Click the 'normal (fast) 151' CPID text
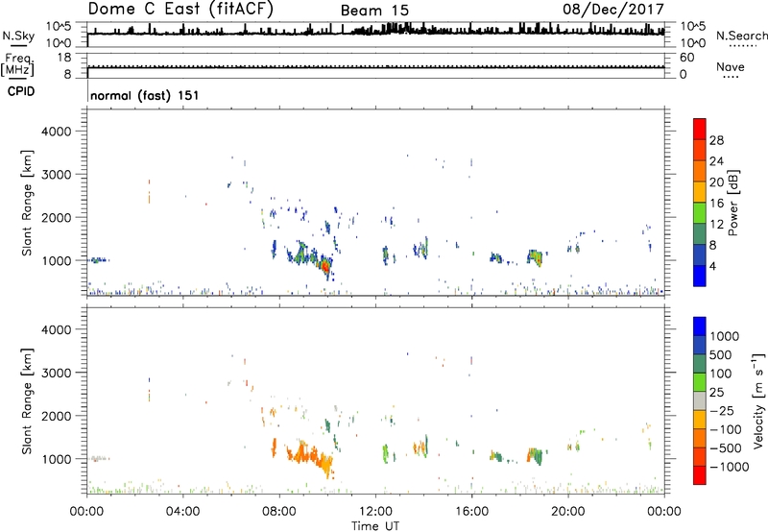This screenshot has width=768, height=532. (x=145, y=95)
